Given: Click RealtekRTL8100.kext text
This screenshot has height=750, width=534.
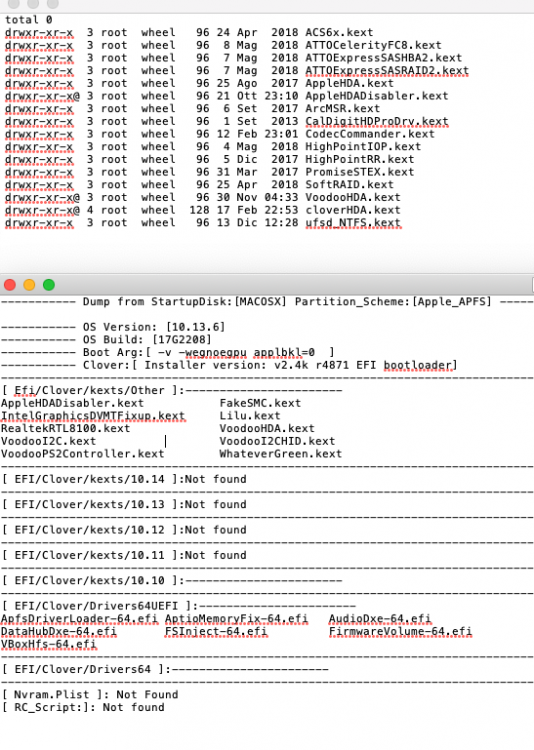Looking at the screenshot, I should (x=65, y=428).
